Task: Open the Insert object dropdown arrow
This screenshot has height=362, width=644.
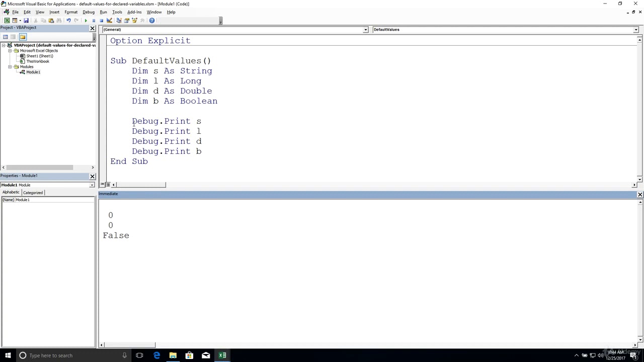Action: [x=19, y=21]
